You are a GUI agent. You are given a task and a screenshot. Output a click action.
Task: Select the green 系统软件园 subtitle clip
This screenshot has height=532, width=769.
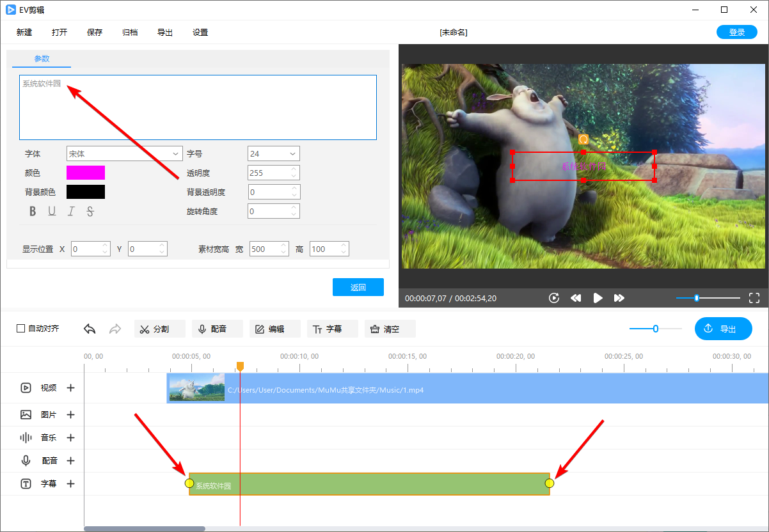pyautogui.click(x=369, y=484)
